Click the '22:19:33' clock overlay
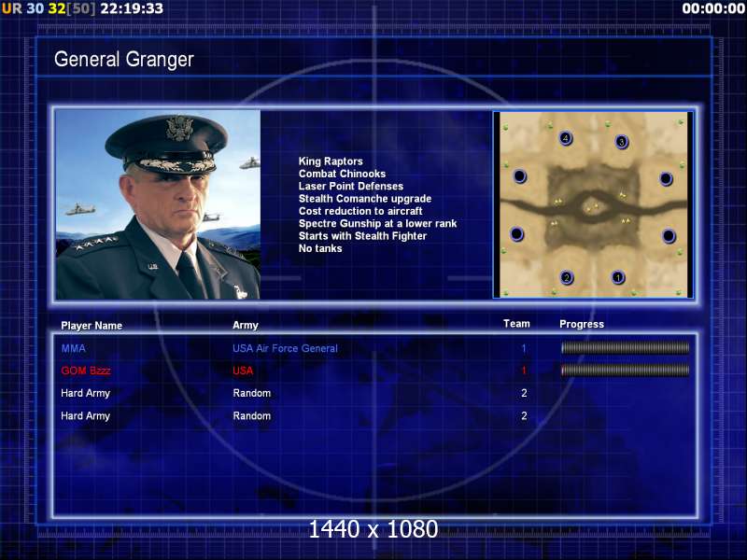This screenshot has width=747, height=560. (132, 8)
